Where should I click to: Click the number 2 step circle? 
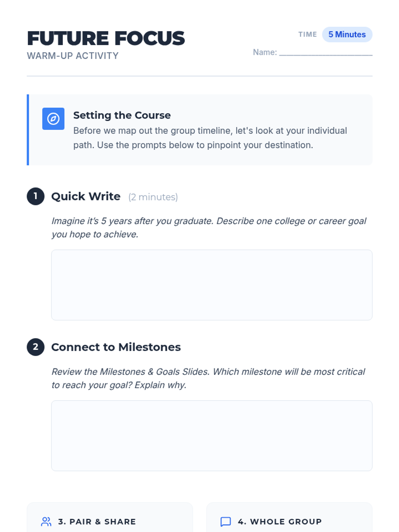pyautogui.click(x=36, y=347)
